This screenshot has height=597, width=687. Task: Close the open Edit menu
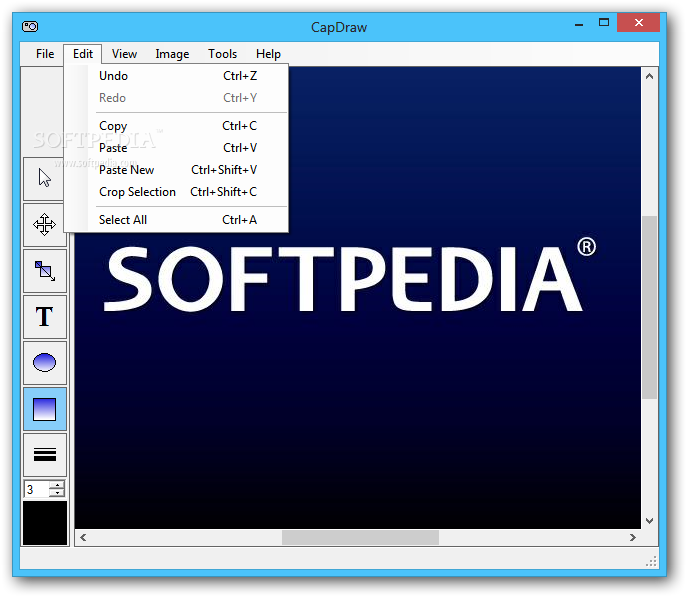(x=83, y=54)
